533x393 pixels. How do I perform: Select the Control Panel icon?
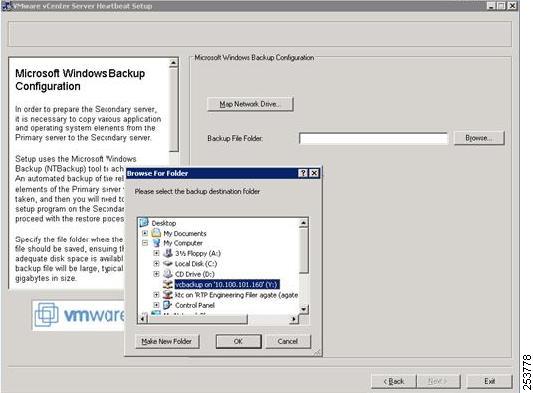pos(168,305)
